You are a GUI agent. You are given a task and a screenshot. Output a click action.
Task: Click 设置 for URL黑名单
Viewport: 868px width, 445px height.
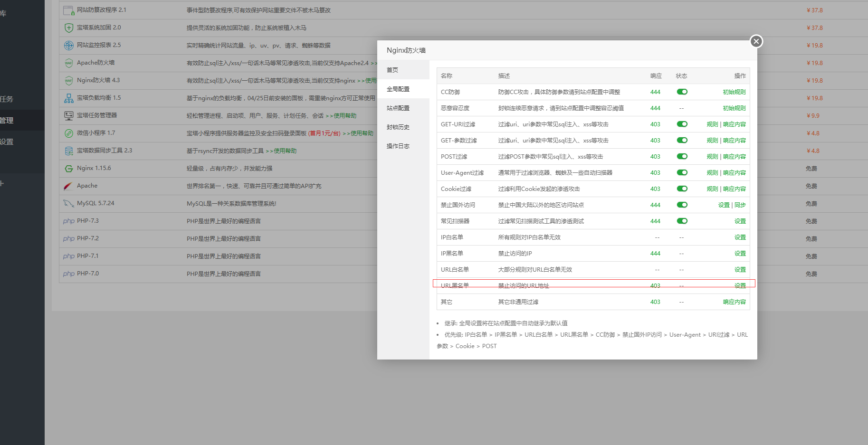pyautogui.click(x=740, y=286)
